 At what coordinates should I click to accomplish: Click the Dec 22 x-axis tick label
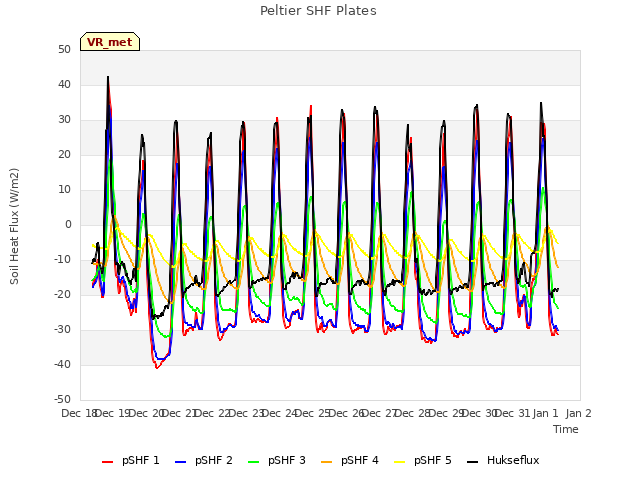tap(213, 413)
